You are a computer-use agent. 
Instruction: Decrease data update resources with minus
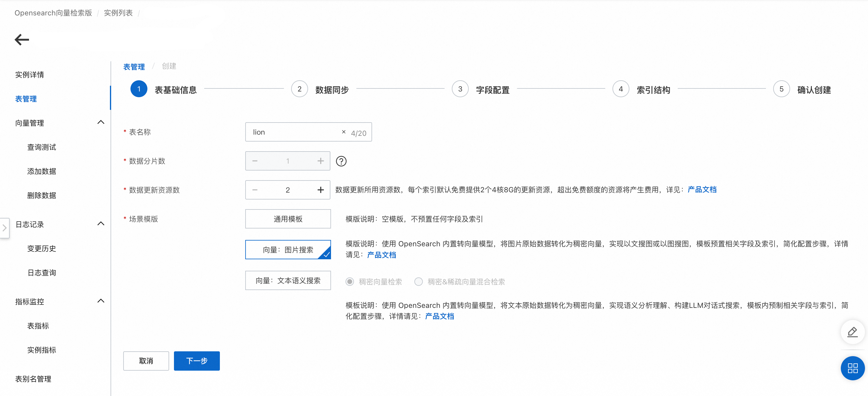pyautogui.click(x=255, y=190)
